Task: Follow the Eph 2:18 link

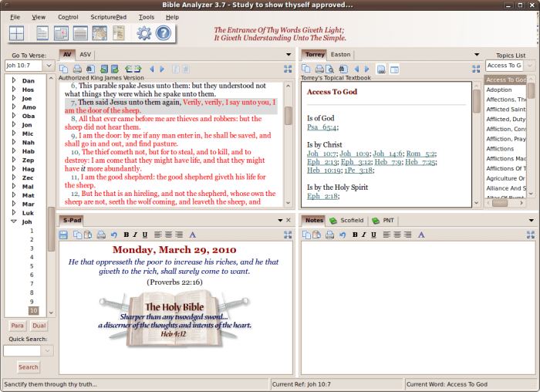Action: coord(322,196)
